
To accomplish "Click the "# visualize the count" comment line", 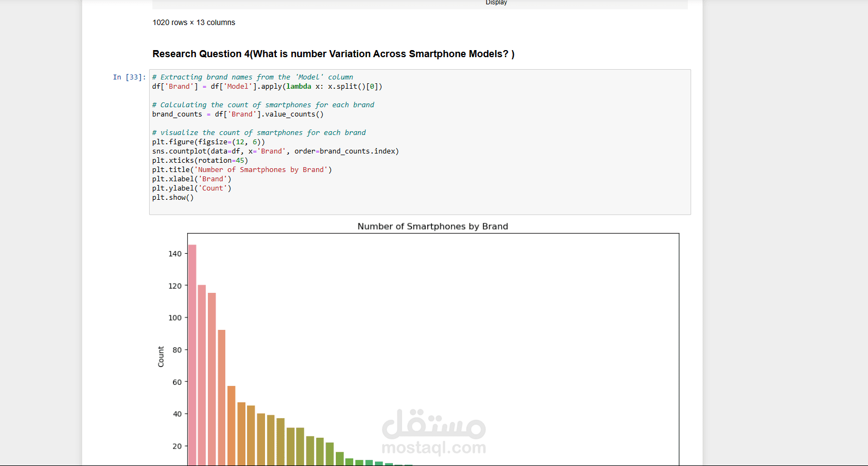I will coord(259,133).
